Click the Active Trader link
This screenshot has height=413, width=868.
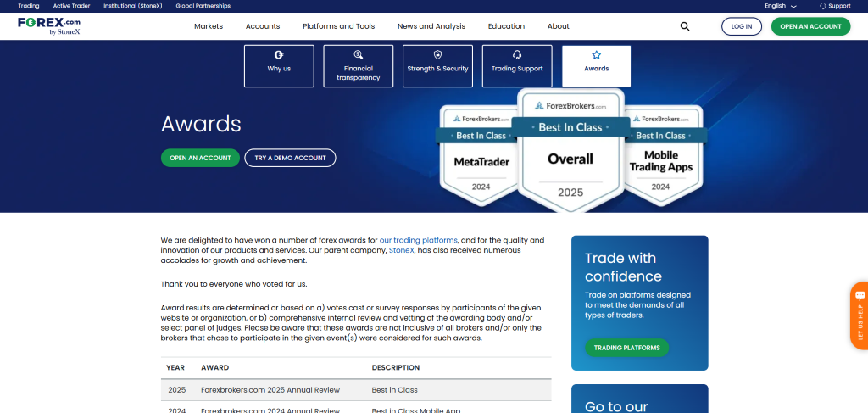pos(71,6)
